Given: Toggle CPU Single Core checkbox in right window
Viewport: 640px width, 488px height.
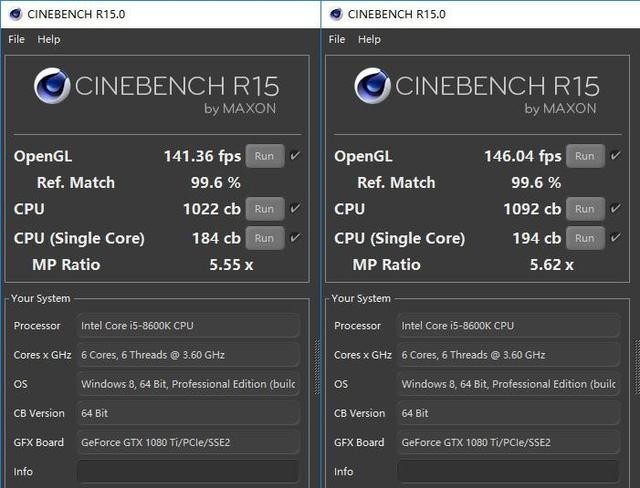Looking at the screenshot, I should click(x=615, y=237).
